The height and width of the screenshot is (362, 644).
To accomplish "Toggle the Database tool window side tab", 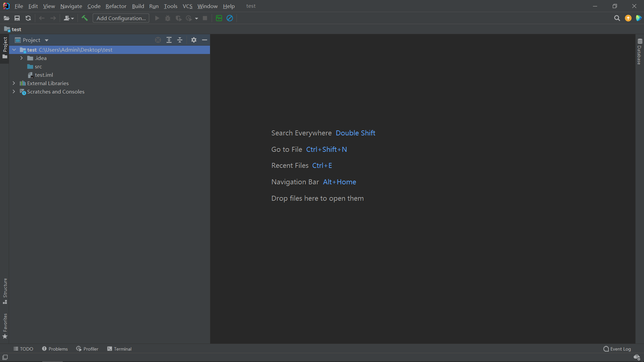I will tap(640, 51).
